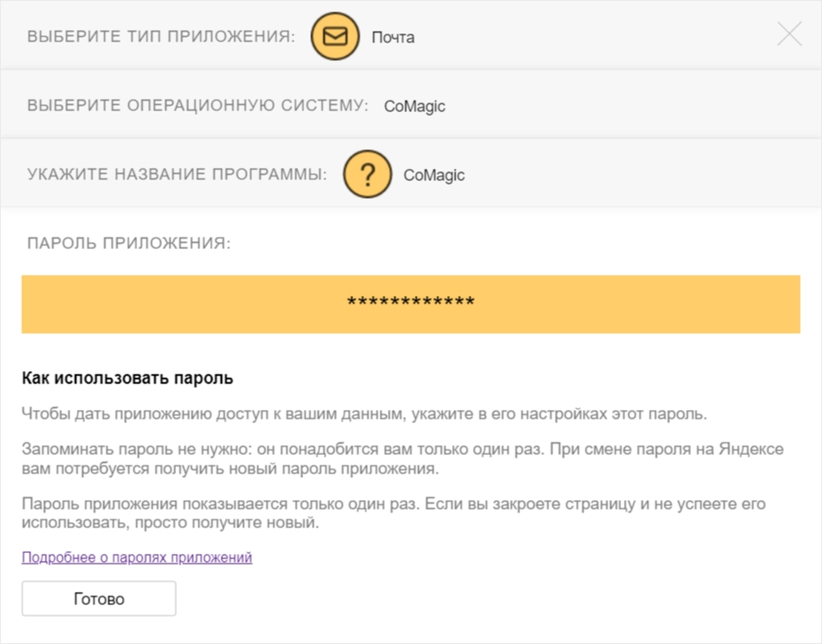822x644 pixels.
Task: Click the masked application password field
Action: coord(411,304)
